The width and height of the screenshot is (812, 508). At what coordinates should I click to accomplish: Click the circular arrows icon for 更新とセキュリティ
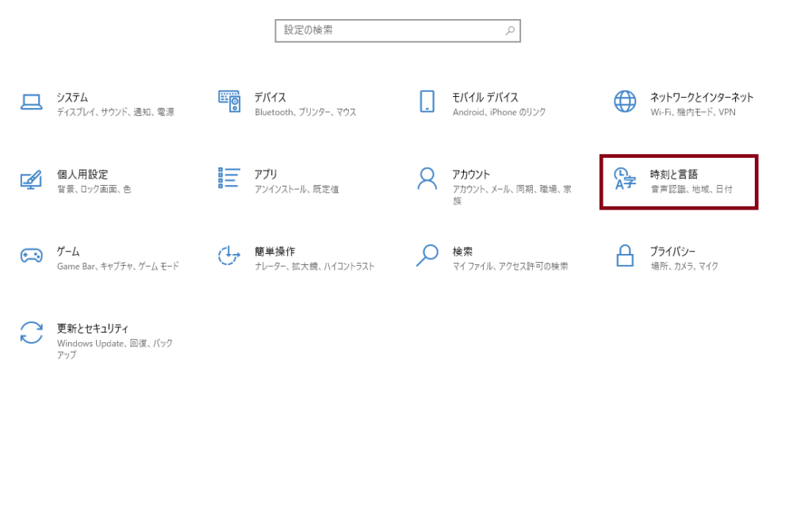[x=31, y=333]
